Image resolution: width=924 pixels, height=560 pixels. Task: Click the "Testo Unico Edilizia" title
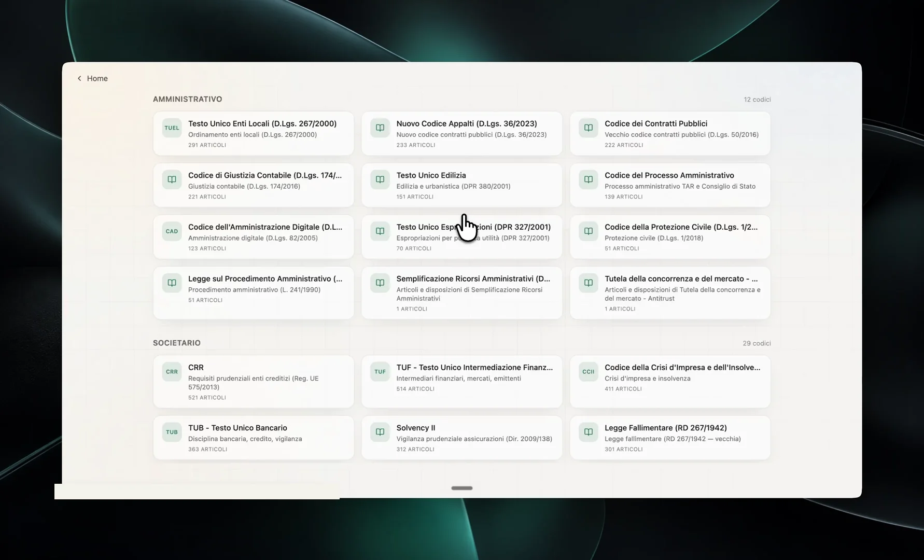click(431, 176)
